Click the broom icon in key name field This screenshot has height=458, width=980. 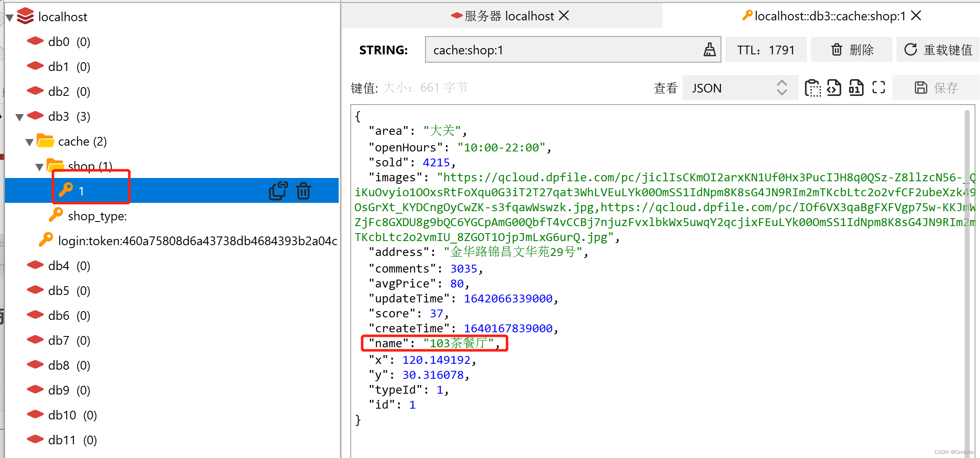[709, 50]
